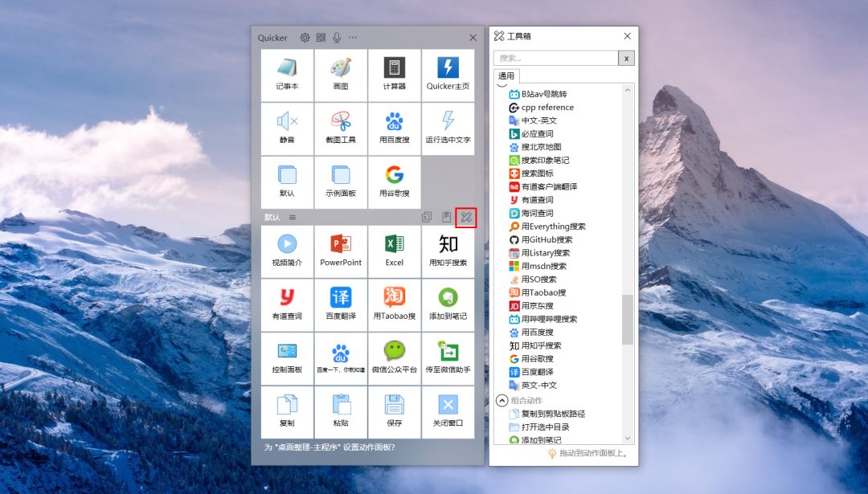The image size is (868, 494).
Task: Click the copy-pages icon beside the toolbox icon
Action: (x=426, y=218)
